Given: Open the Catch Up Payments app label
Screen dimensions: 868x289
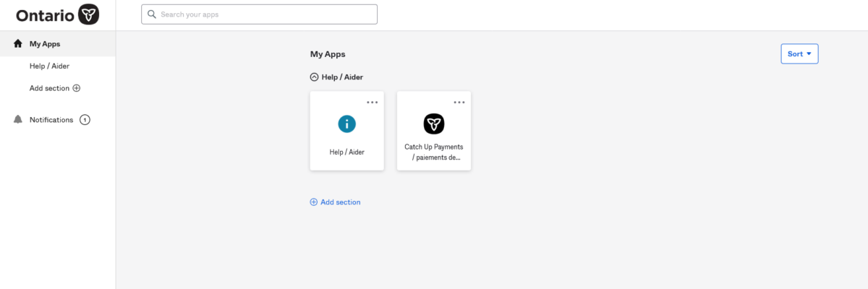Looking at the screenshot, I should point(434,152).
